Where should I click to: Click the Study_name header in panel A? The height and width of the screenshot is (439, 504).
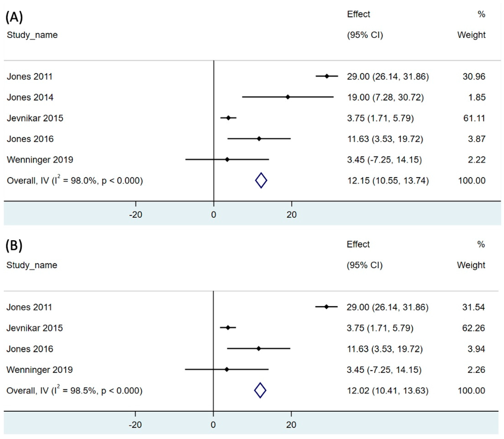coord(32,35)
